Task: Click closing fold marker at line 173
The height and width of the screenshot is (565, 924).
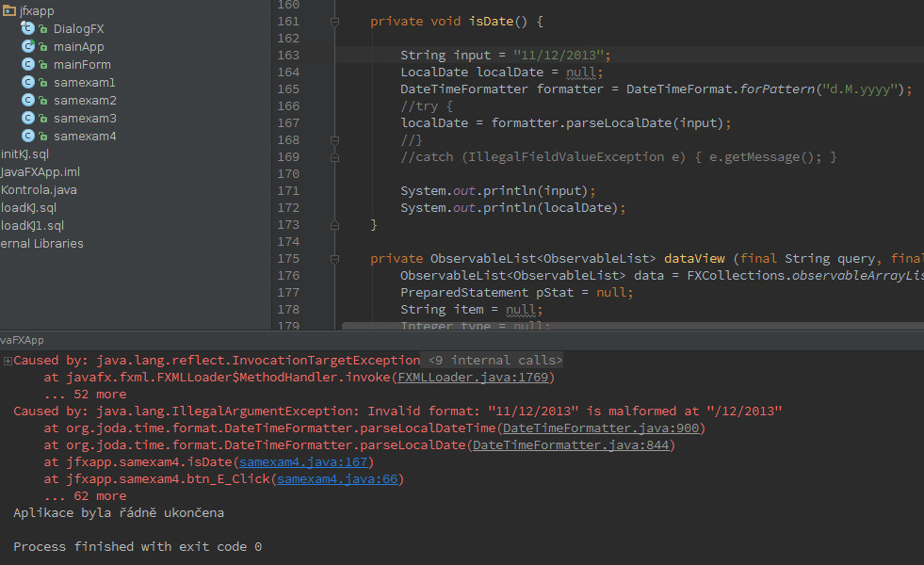Action: point(334,225)
